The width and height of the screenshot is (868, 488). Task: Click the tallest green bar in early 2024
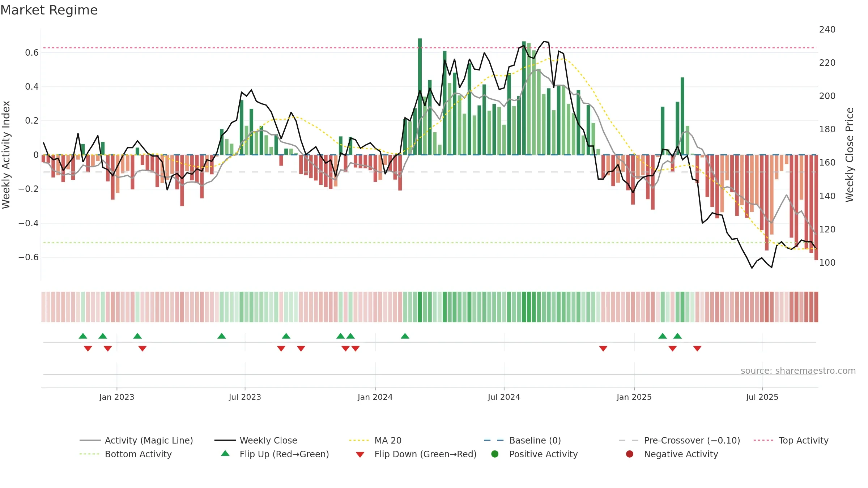420,97
